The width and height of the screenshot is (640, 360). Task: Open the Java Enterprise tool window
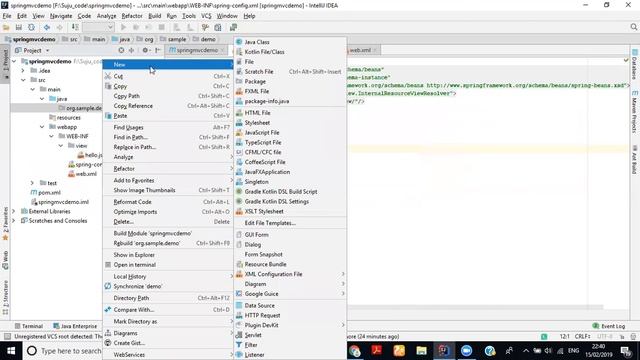coord(75,326)
